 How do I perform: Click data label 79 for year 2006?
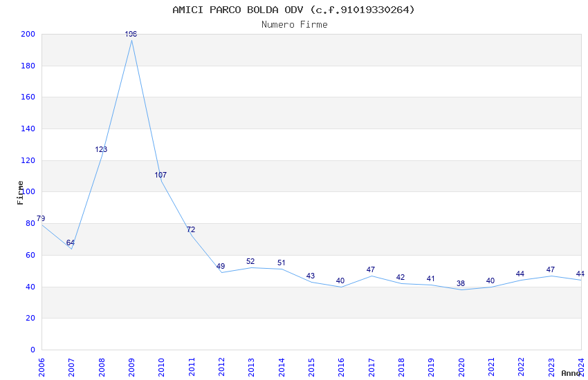click(41, 218)
